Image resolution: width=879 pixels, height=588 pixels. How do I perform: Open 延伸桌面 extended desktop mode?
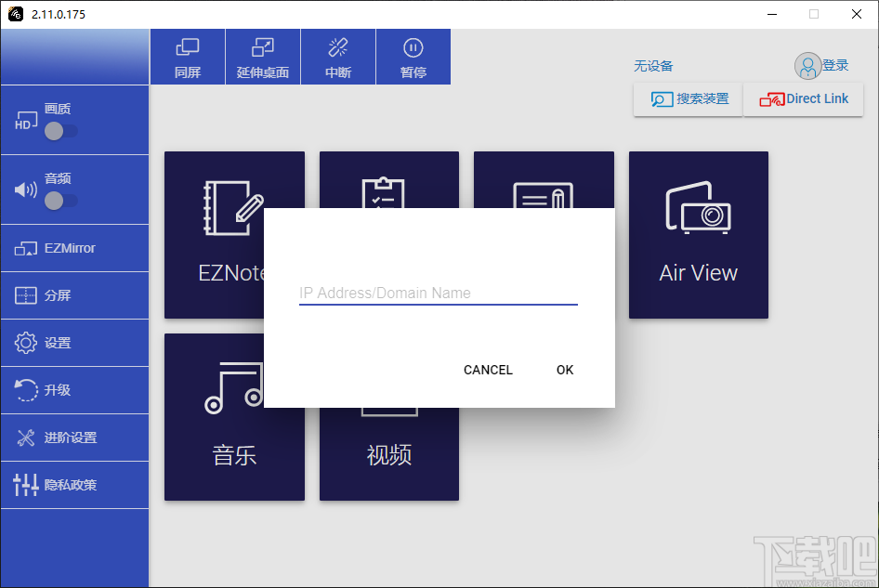point(262,56)
